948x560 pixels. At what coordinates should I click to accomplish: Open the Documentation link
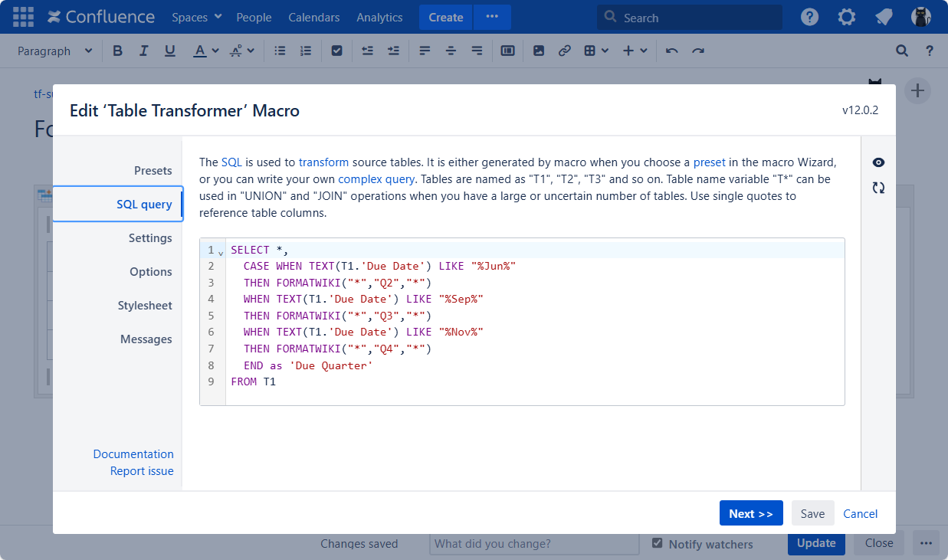(x=133, y=454)
